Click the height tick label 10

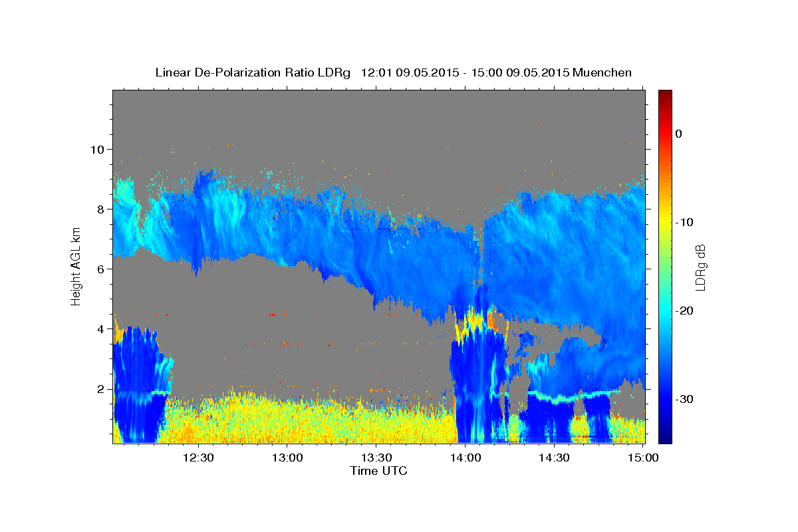click(98, 149)
